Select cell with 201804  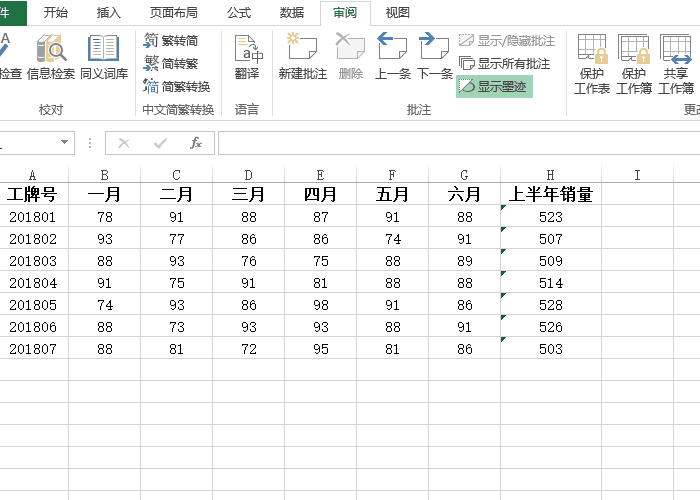click(32, 283)
